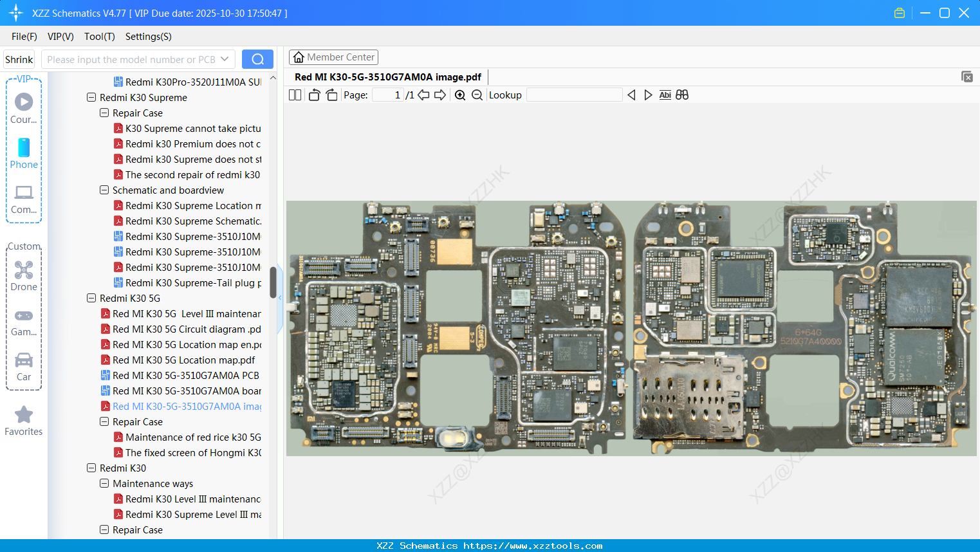Viewport: 980px width, 552px height.
Task: Go to next page arrow
Action: 440,95
